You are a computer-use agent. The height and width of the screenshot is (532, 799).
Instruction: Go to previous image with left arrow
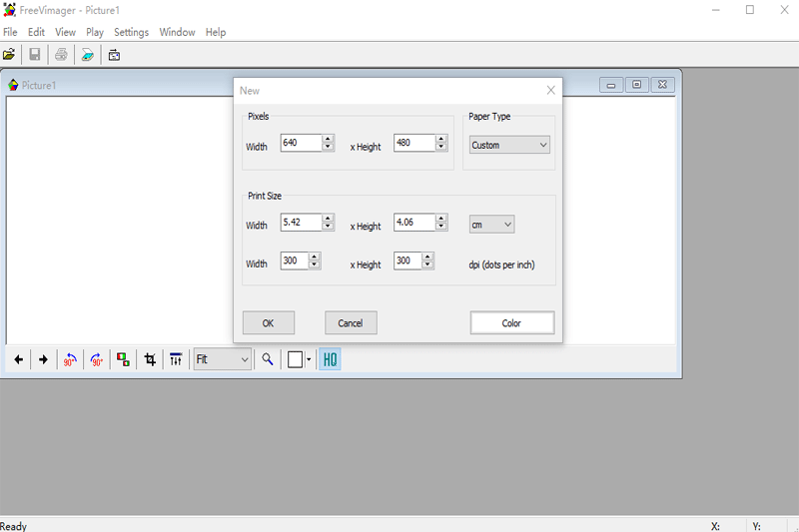[18, 359]
